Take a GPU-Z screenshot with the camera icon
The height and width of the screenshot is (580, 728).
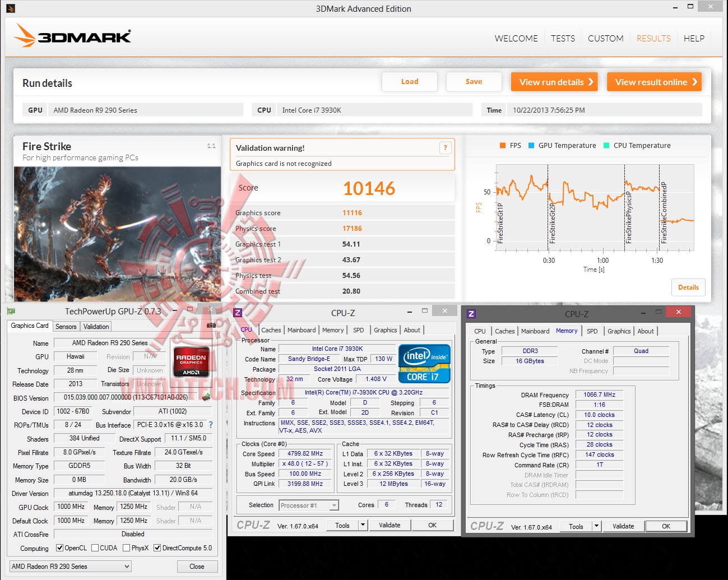pos(211,325)
